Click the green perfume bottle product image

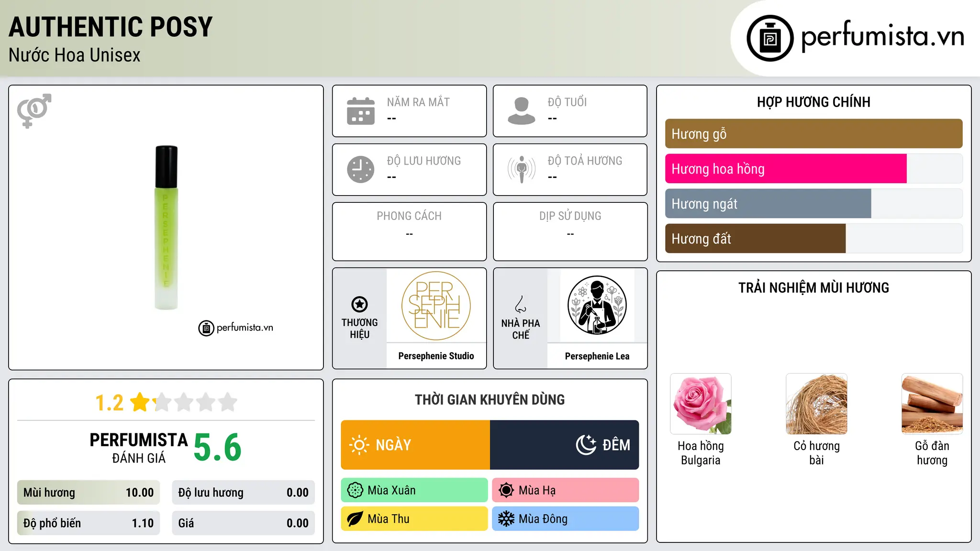[x=167, y=228]
